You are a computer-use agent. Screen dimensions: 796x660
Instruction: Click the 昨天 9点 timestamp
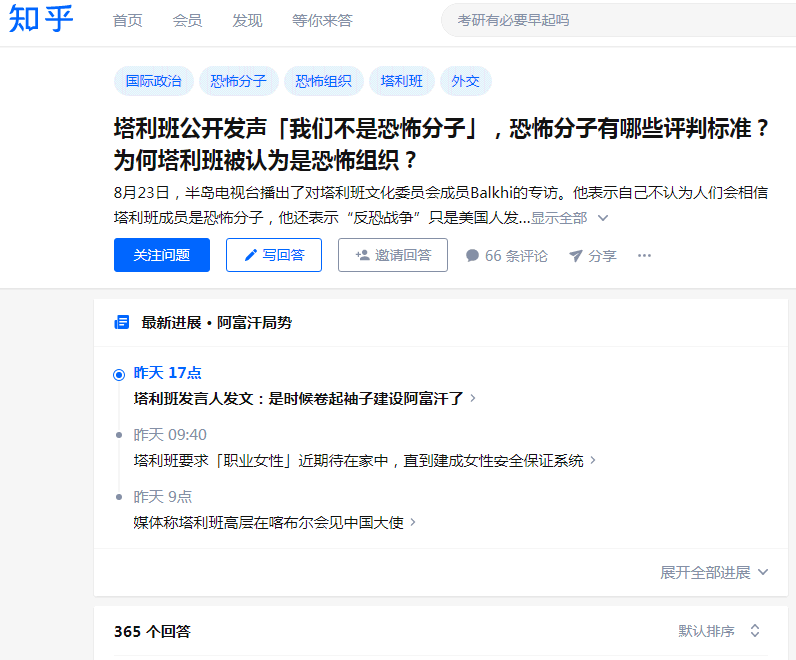point(163,497)
